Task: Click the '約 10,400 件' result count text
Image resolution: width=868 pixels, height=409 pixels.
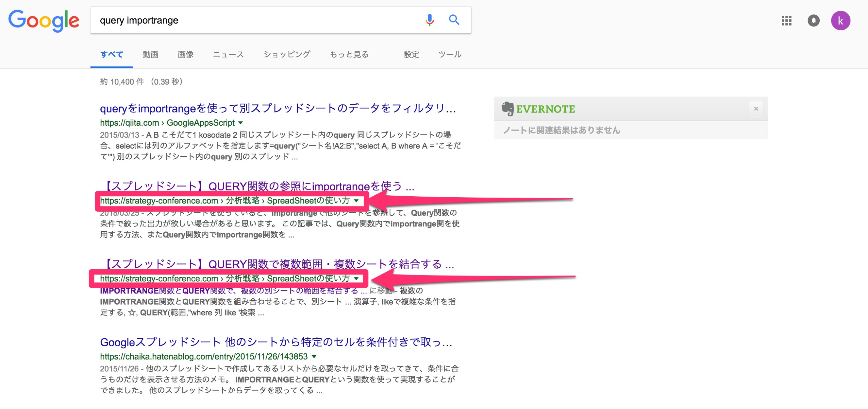Action: [x=122, y=82]
